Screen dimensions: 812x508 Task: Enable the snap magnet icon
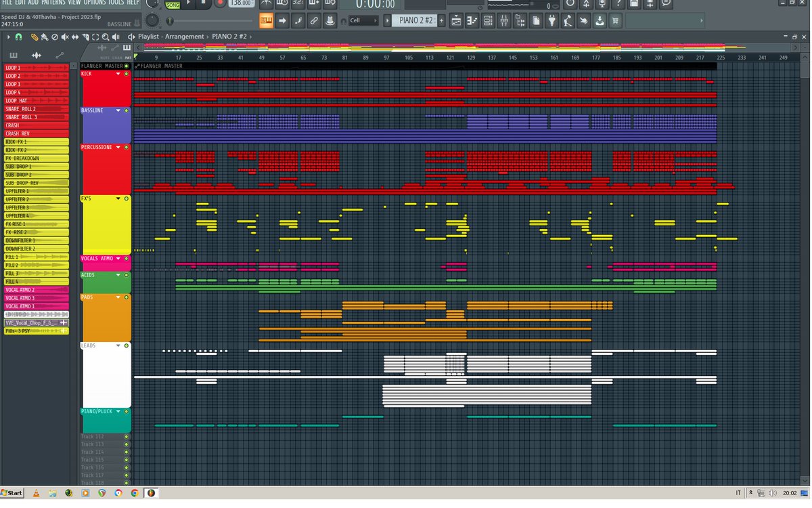(18, 37)
